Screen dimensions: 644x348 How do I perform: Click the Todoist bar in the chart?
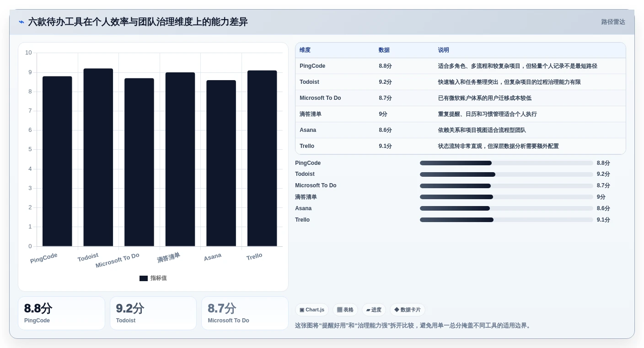(x=98, y=158)
